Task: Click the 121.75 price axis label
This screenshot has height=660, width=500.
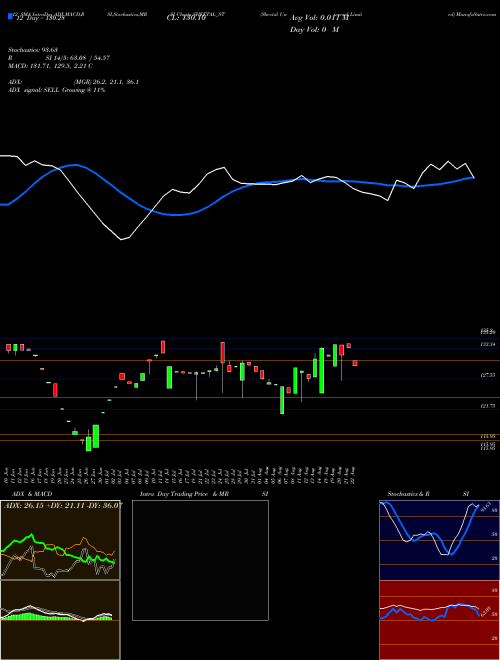Action: coord(488,406)
